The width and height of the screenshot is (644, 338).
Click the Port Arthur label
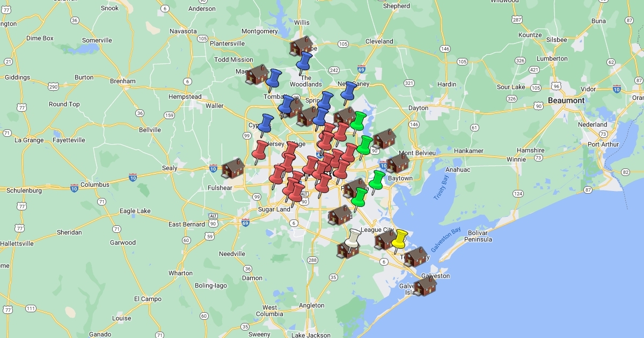coord(603,144)
